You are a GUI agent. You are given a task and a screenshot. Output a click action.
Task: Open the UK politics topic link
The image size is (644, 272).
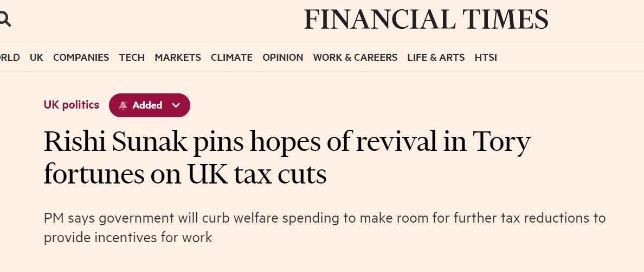[x=72, y=105]
